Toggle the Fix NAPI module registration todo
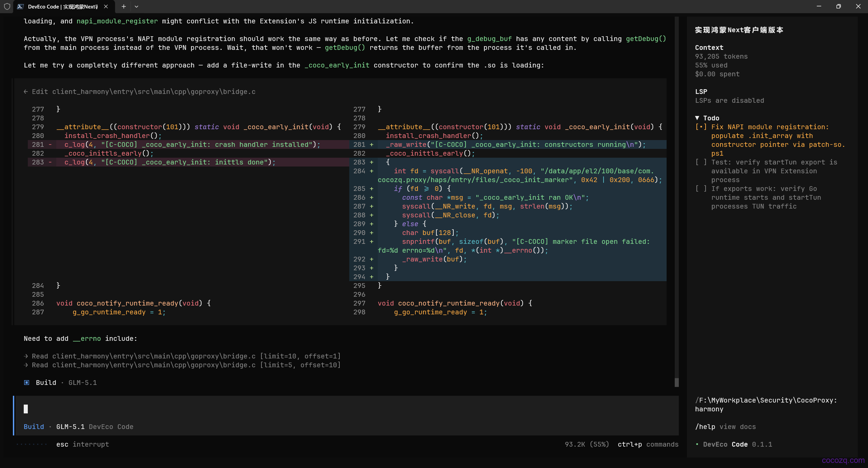868x468 pixels. [x=701, y=127]
